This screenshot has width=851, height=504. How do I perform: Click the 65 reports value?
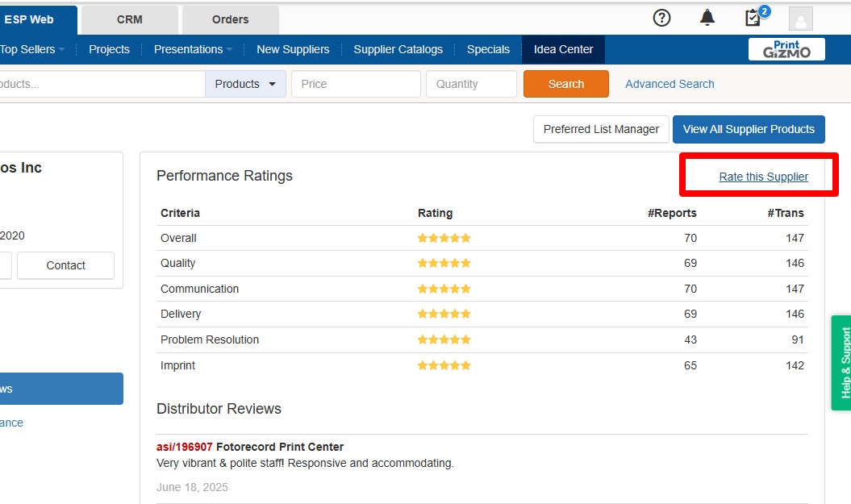click(690, 365)
